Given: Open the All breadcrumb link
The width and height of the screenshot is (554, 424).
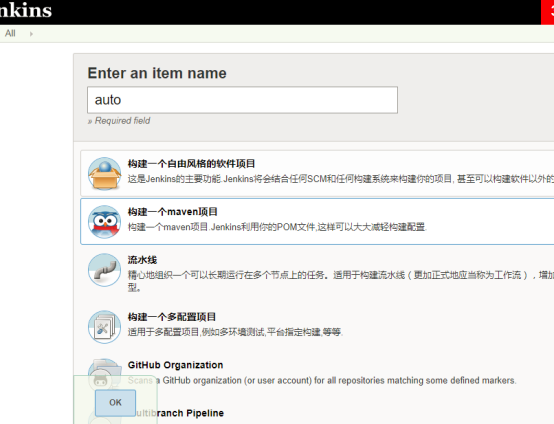Looking at the screenshot, I should [x=10, y=34].
